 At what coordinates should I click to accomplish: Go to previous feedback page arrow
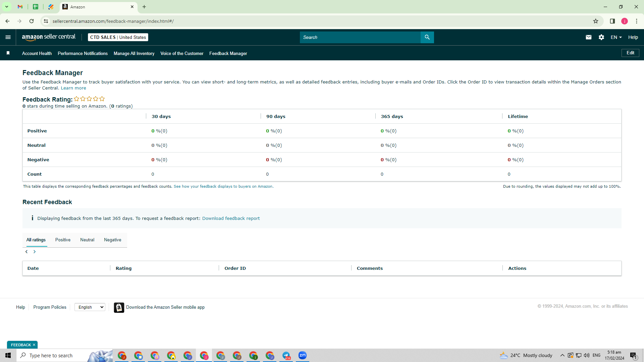(x=26, y=252)
